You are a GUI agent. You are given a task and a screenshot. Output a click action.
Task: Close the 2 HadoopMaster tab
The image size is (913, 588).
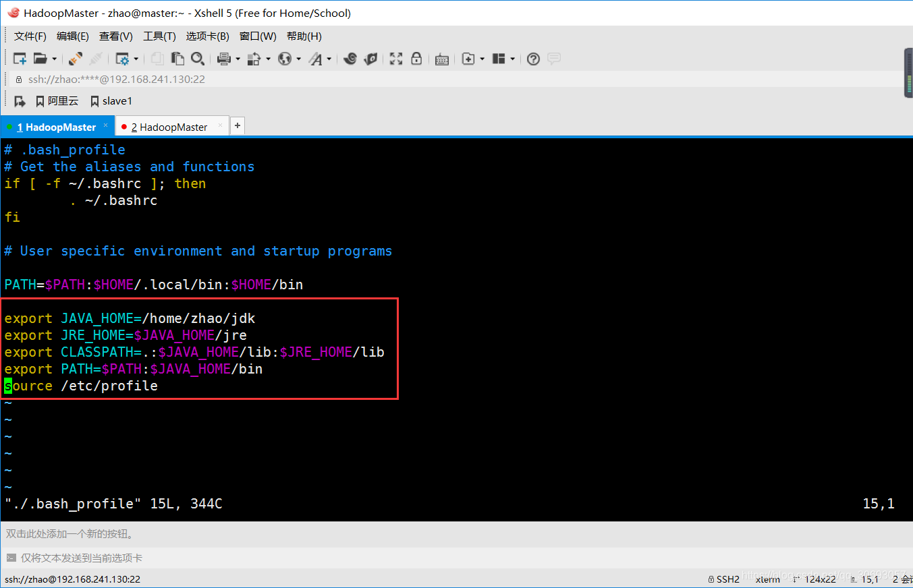221,125
